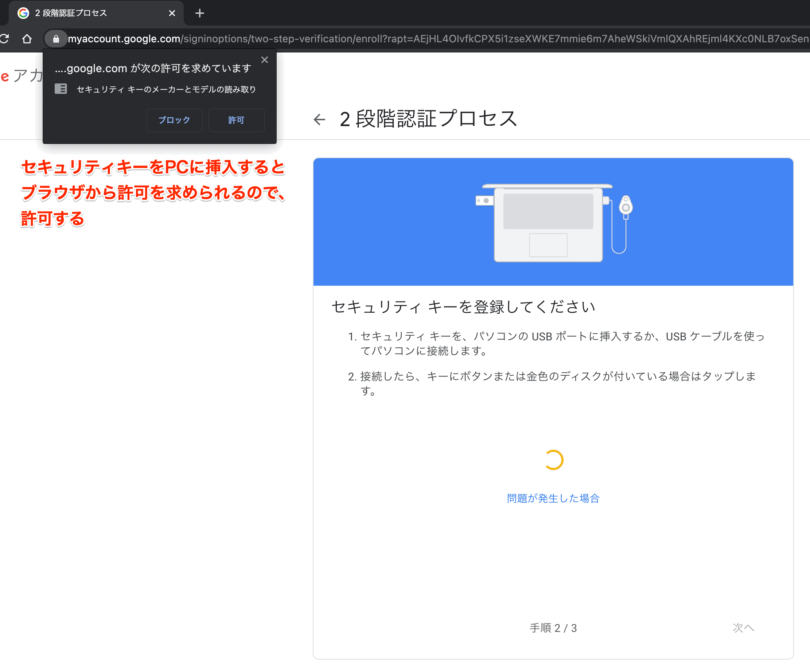
Task: Close the 2 段階認証プロセス tab
Action: (172, 13)
